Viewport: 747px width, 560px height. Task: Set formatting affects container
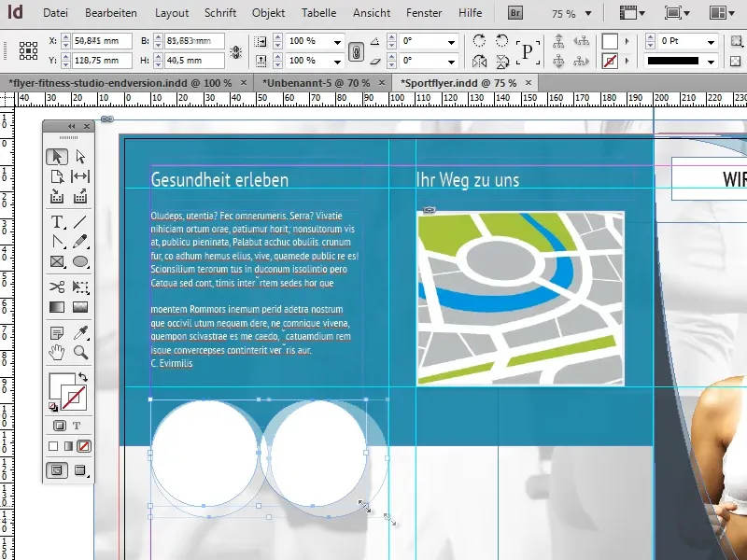tap(60, 426)
